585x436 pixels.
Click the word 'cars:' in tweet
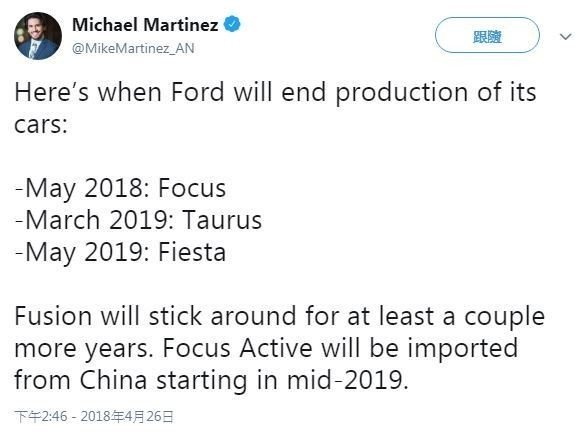[41, 125]
